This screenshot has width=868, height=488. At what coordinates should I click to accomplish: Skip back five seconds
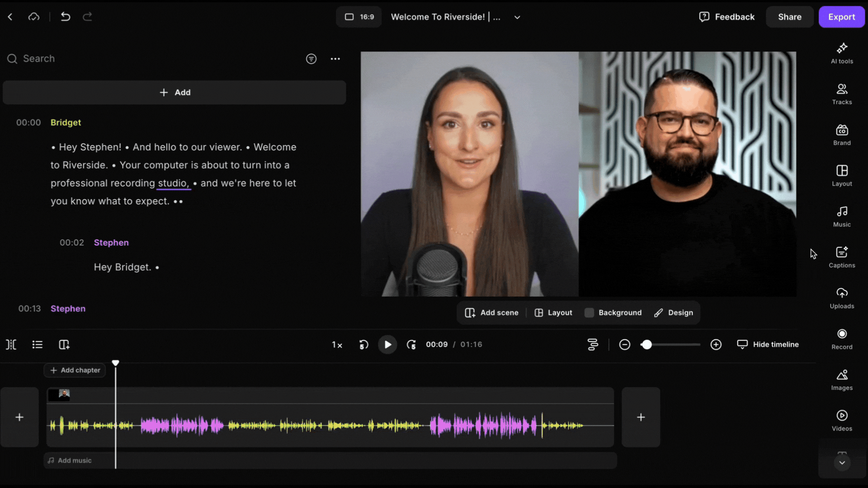pyautogui.click(x=363, y=345)
